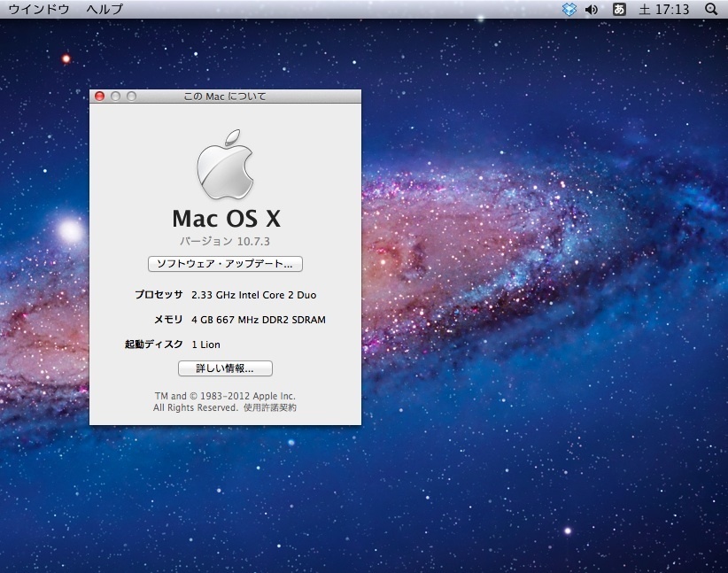Click version text バージョン 10.7.3

[x=225, y=241]
